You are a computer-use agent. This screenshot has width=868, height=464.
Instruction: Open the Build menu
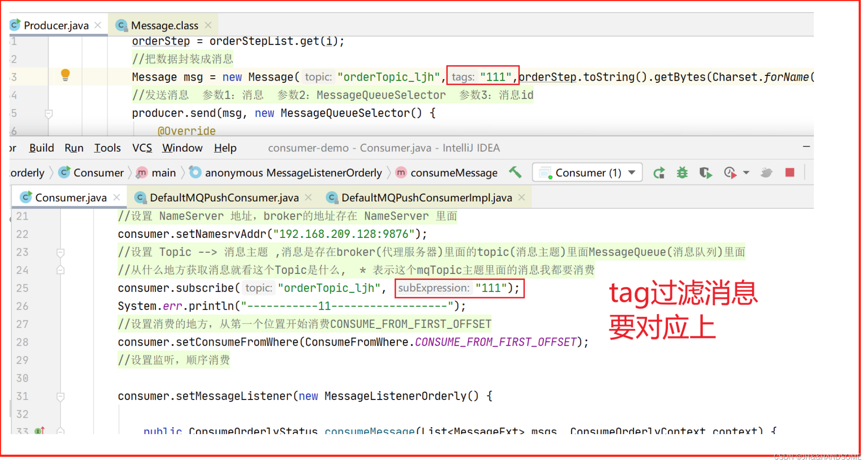(x=42, y=148)
